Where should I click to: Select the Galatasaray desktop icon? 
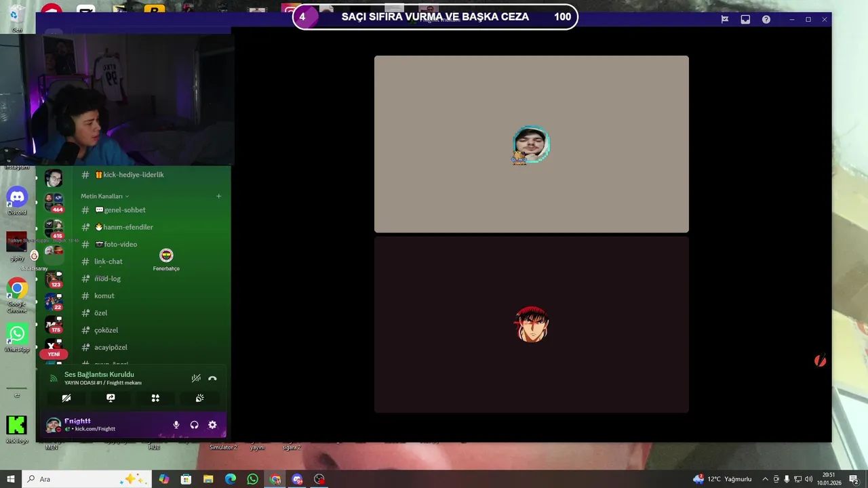(x=34, y=260)
